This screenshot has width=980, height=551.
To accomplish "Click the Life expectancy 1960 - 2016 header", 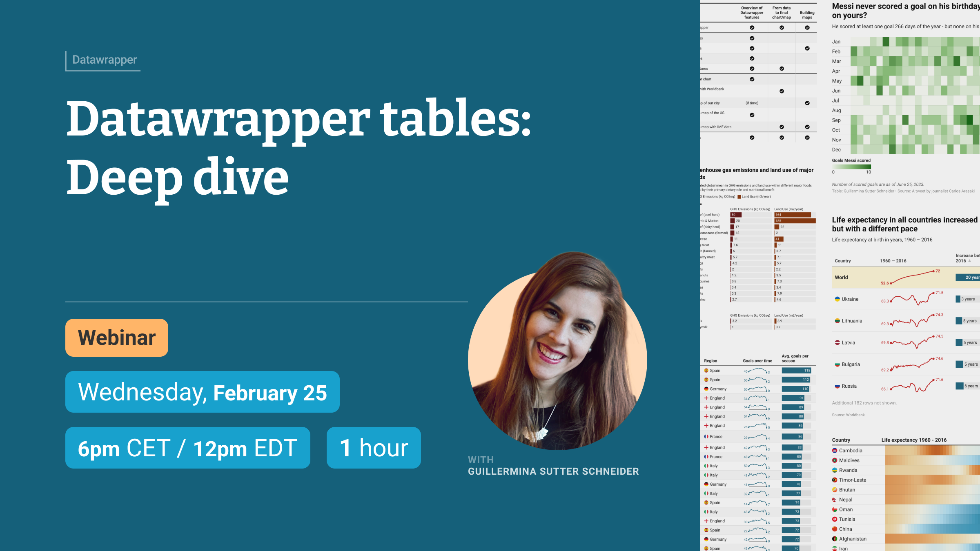I will coord(914,440).
